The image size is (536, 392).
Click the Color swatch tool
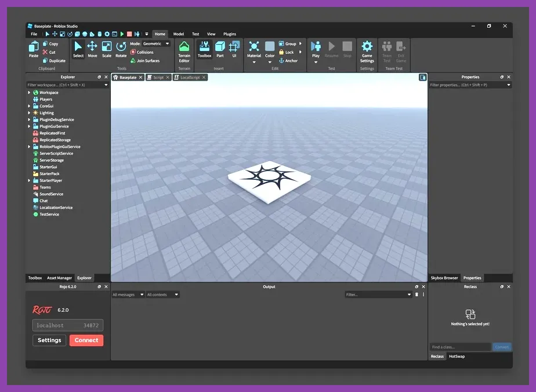coord(270,46)
